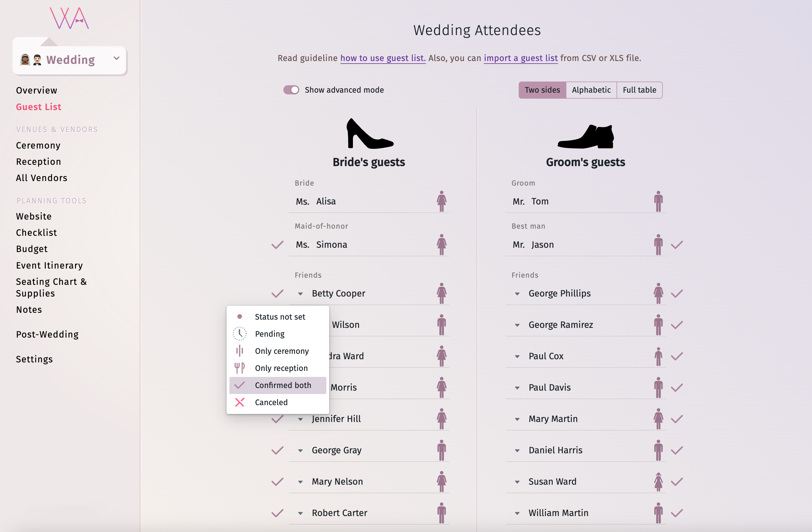
Task: Click the WA logo in the sidebar
Action: [x=70, y=19]
